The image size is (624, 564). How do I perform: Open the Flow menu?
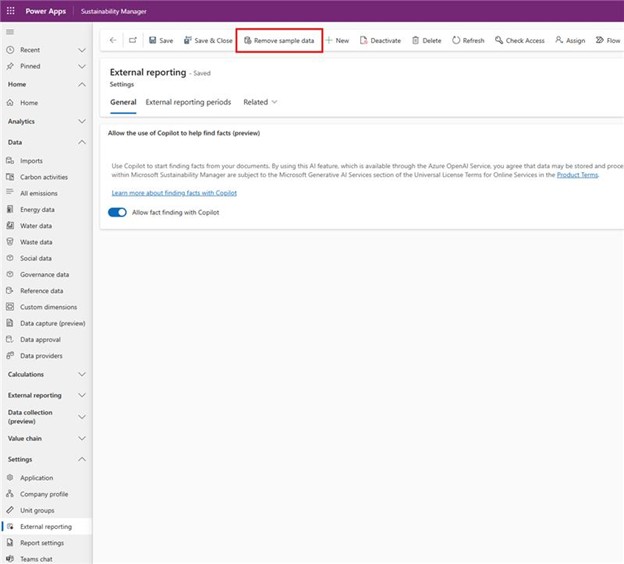(x=608, y=40)
